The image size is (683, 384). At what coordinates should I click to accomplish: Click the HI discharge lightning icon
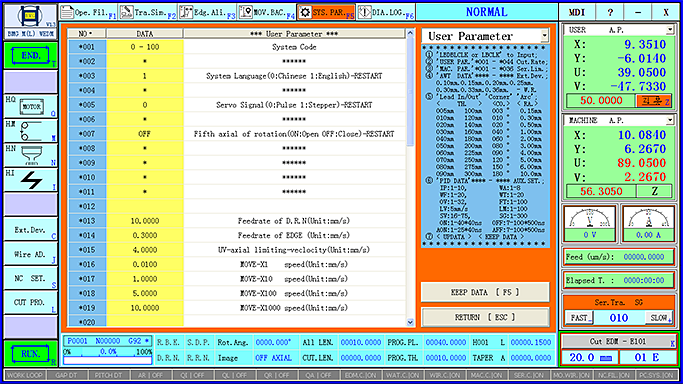pyautogui.click(x=30, y=180)
